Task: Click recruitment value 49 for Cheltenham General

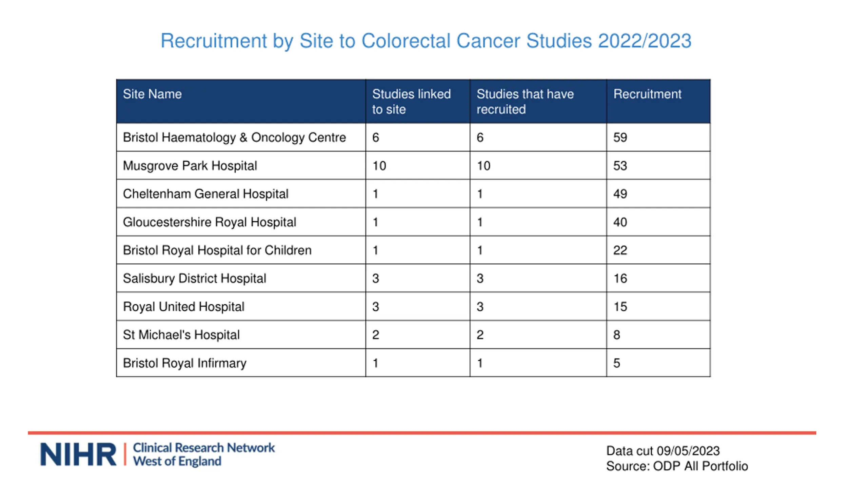Action: (620, 194)
